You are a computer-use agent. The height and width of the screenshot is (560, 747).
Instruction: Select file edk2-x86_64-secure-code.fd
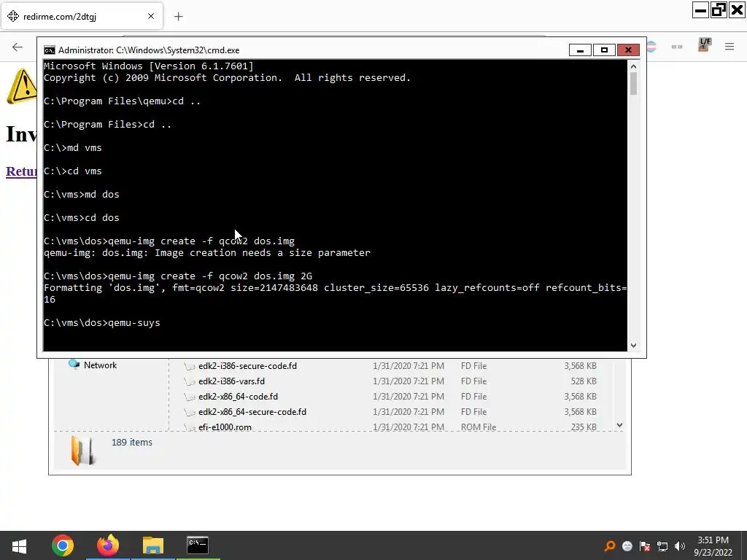coord(252,412)
